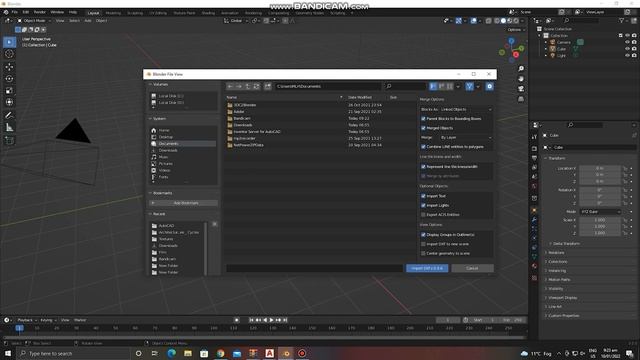Collapse the Bookmarks panel in file view
This screenshot has width=640, height=360.
coord(162,193)
